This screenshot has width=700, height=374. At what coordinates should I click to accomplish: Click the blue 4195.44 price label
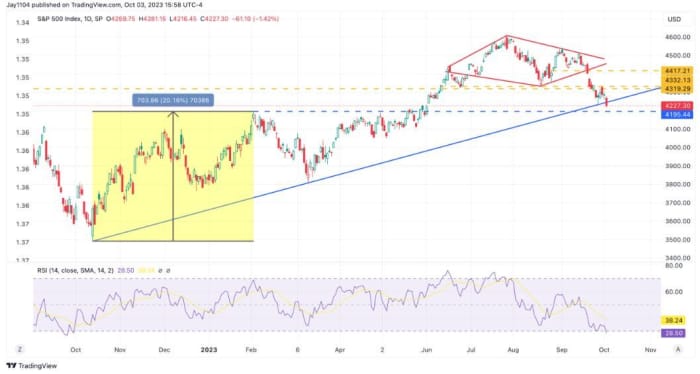click(677, 115)
